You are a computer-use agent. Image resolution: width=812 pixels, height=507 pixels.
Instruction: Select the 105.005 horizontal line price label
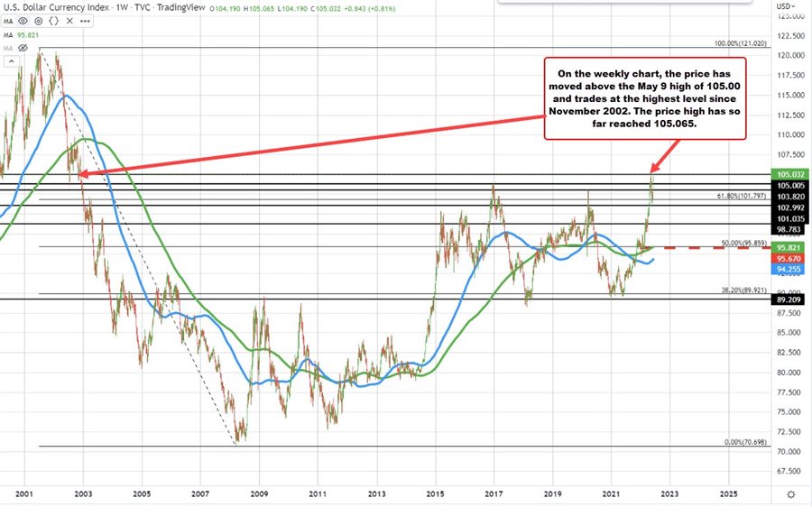[x=790, y=186]
